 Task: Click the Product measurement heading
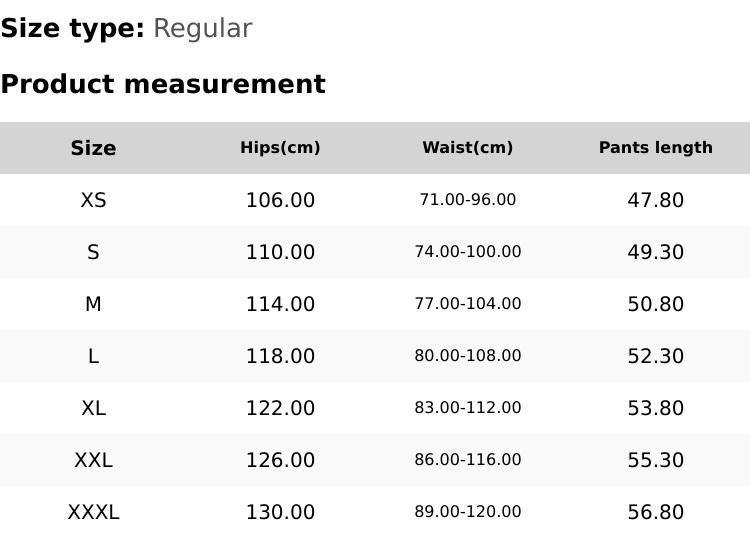click(x=163, y=84)
